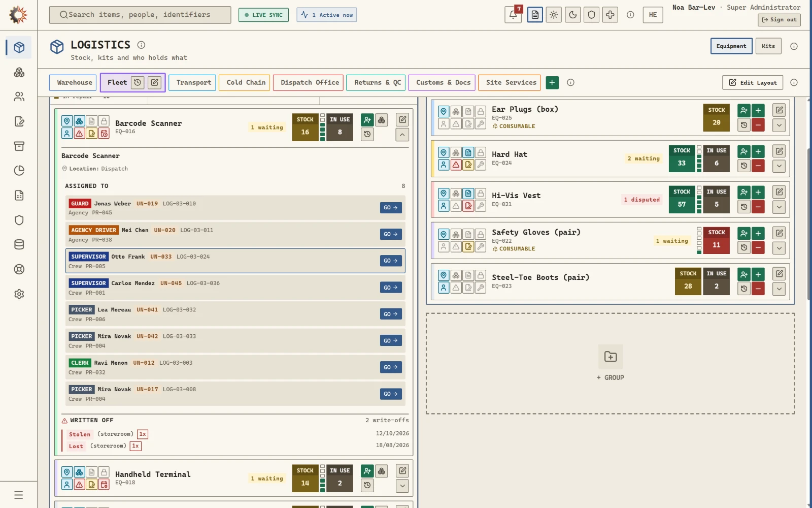Expand the Safety Gloves (pair) row
This screenshot has width=812, height=508.
pos(779,247)
